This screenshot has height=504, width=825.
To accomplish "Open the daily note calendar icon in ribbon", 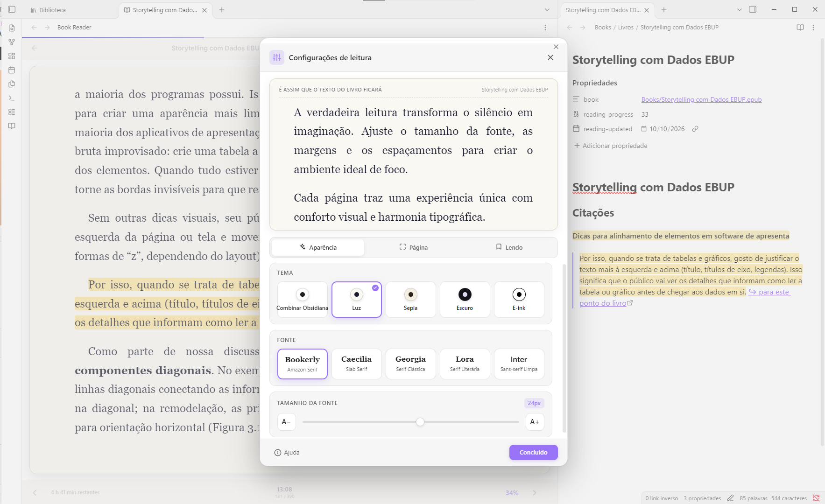I will point(12,70).
